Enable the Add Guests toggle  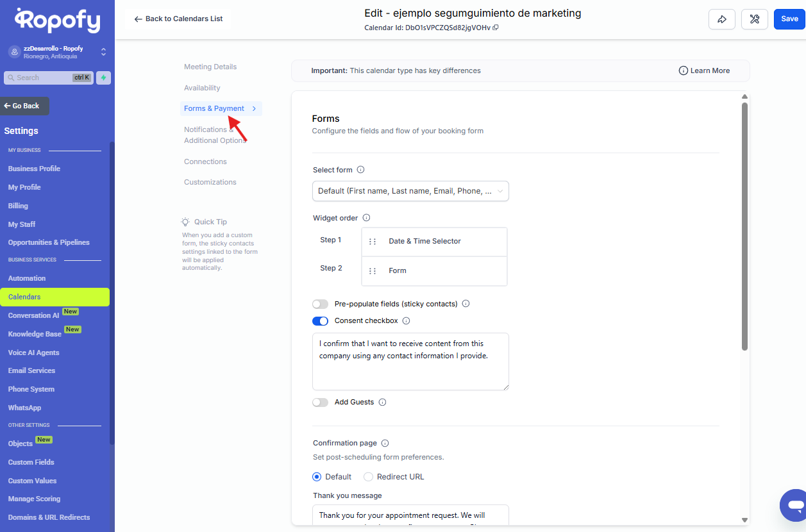point(320,403)
